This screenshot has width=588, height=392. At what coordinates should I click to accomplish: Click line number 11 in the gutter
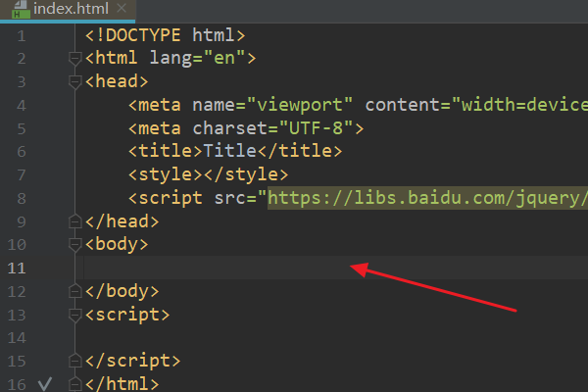pyautogui.click(x=17, y=269)
